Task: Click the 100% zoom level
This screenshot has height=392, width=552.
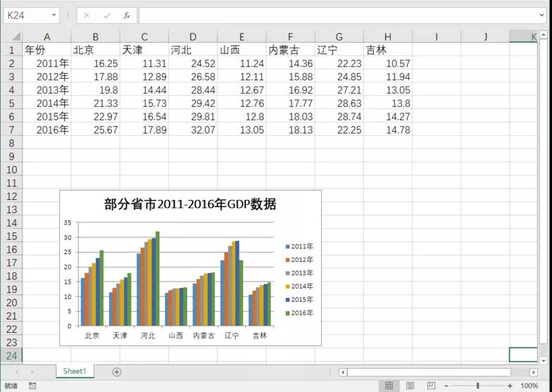Action: 529,386
